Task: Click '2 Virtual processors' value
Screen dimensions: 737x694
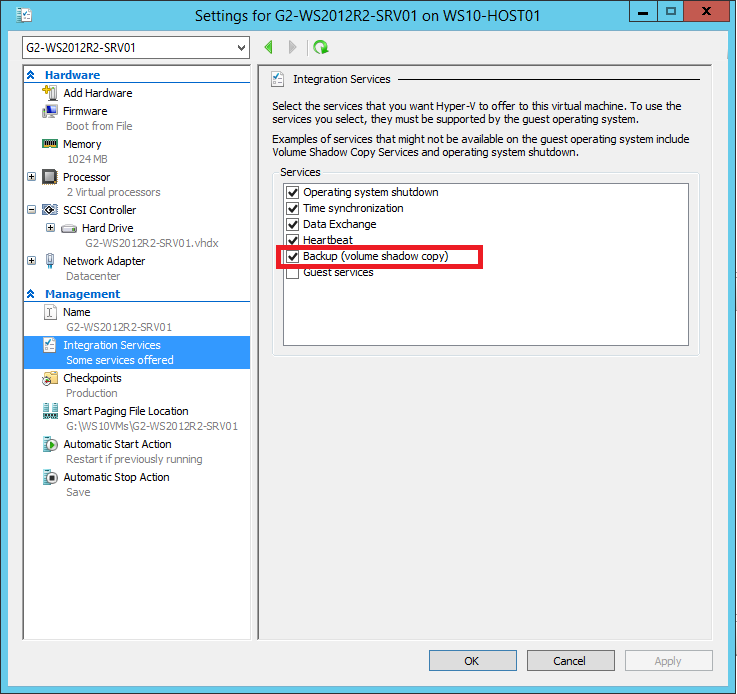Action: point(113,192)
